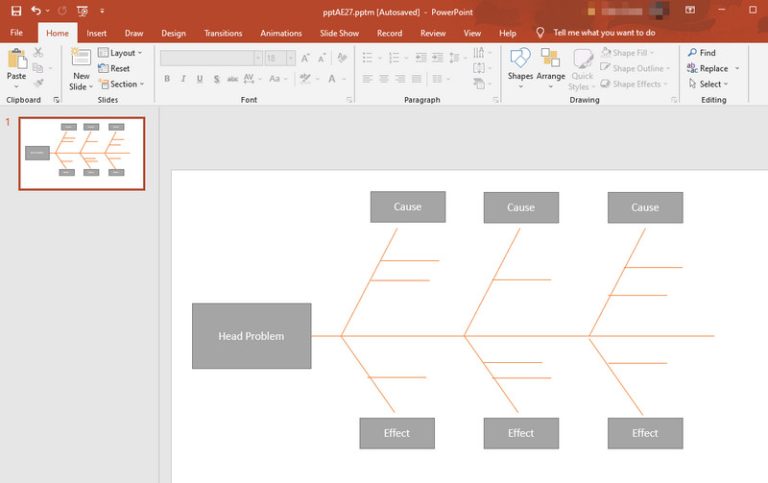Image resolution: width=768 pixels, height=483 pixels.
Task: Click inside the font name box
Action: pos(207,58)
